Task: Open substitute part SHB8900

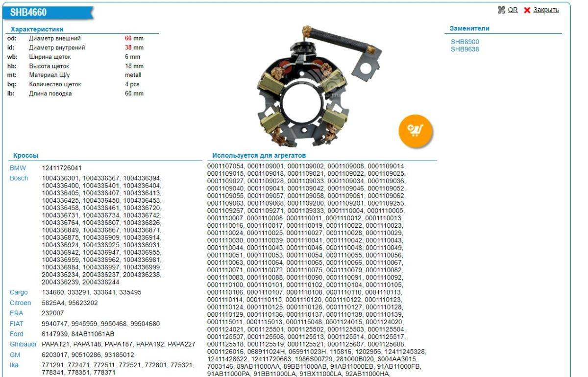Action: click(465, 42)
